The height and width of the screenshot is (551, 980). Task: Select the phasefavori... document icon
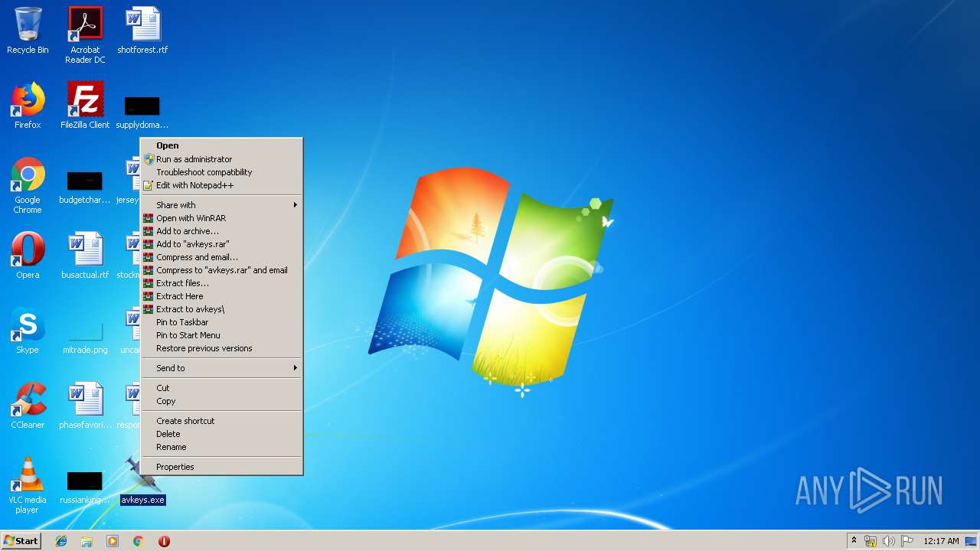85,405
